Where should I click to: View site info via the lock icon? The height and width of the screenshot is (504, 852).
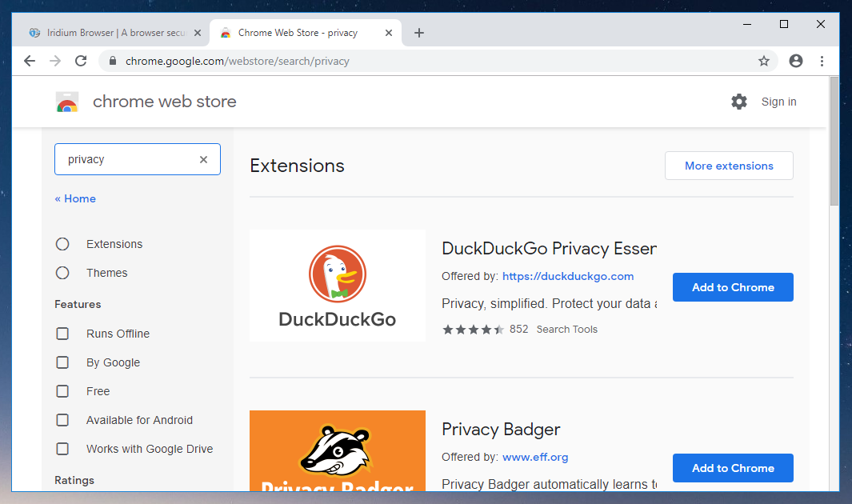tap(113, 61)
